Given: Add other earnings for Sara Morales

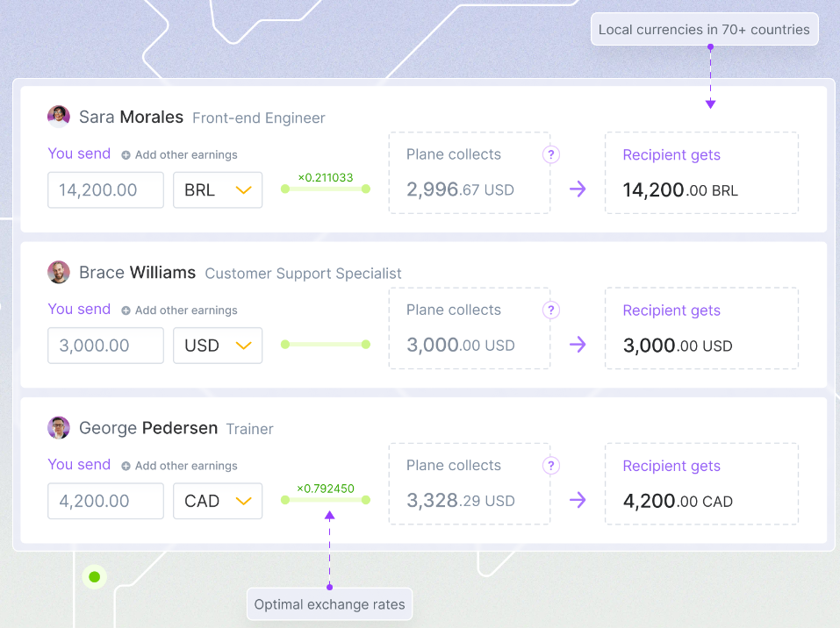Looking at the screenshot, I should click(x=180, y=155).
